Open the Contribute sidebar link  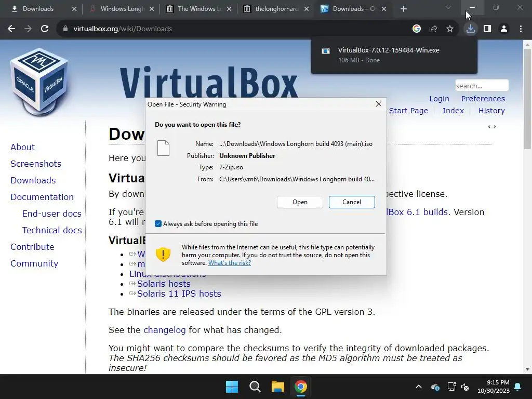(x=33, y=247)
